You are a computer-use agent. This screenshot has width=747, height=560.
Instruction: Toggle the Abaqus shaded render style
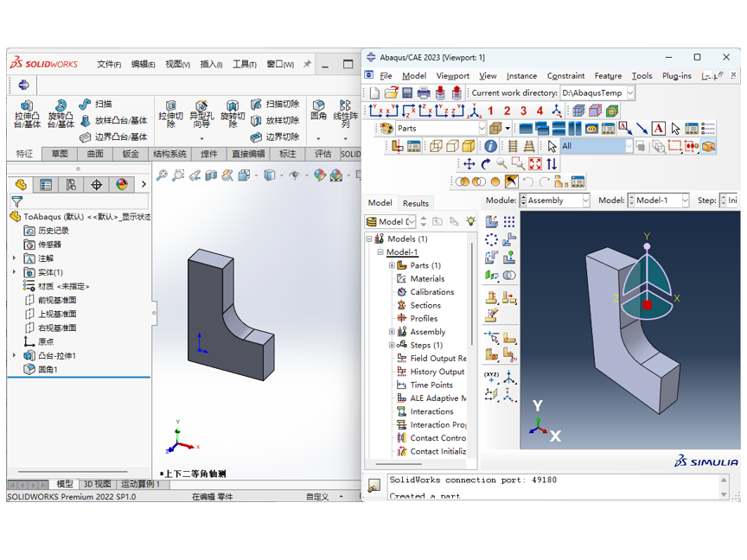pos(469,146)
